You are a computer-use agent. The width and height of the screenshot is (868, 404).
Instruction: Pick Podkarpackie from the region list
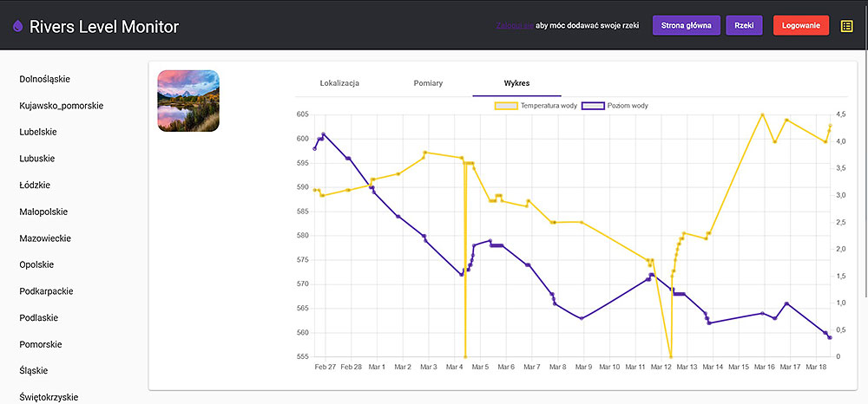point(46,291)
